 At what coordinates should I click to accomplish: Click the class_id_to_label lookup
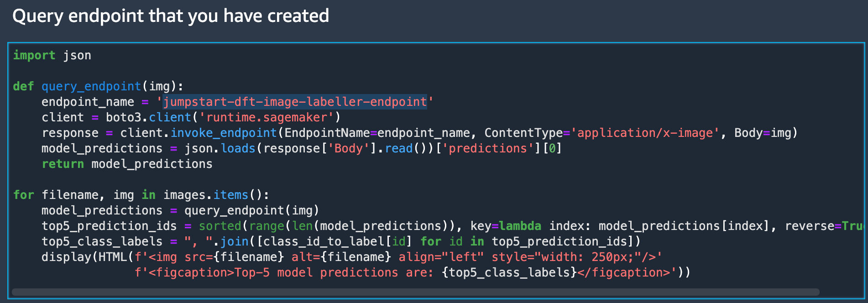point(324,241)
